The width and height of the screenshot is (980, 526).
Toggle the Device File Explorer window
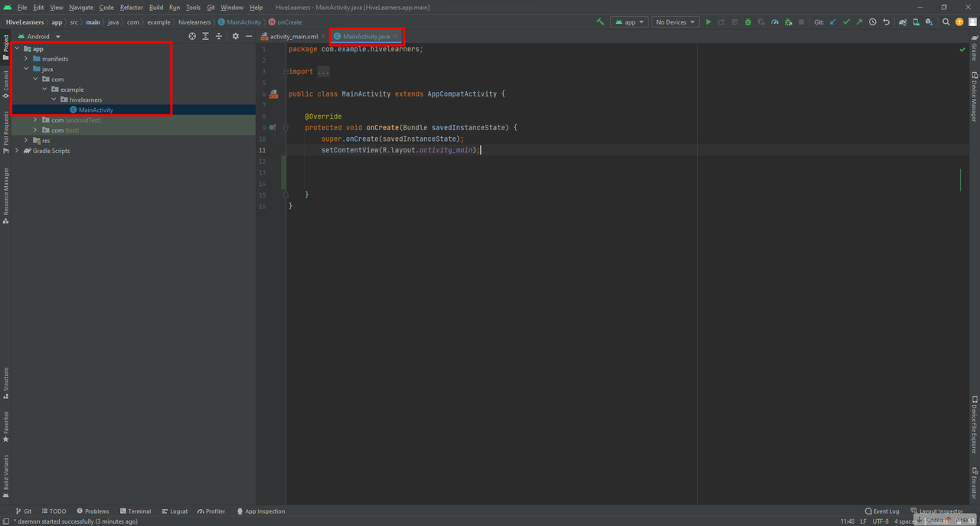974,425
